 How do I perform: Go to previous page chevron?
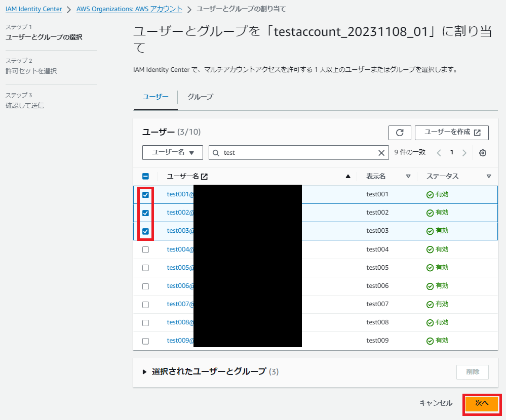439,153
